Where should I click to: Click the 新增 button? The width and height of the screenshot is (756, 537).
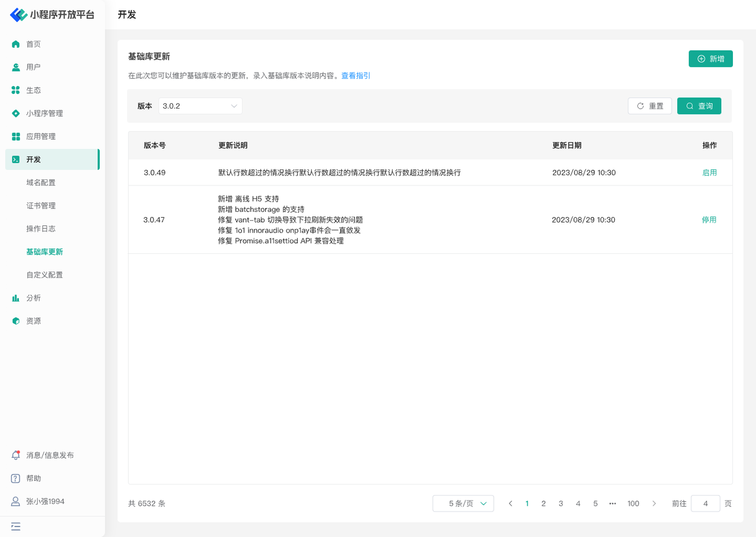click(711, 59)
